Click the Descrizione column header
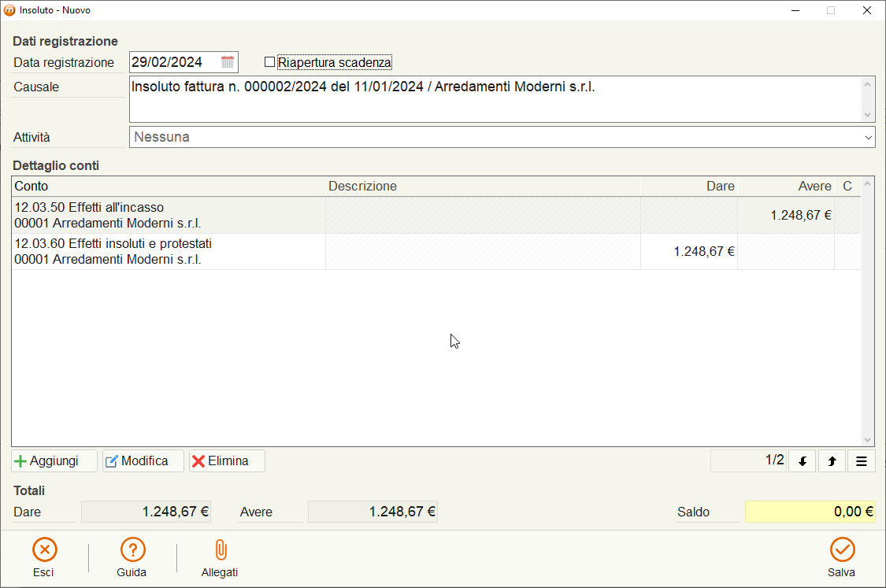 [483, 187]
